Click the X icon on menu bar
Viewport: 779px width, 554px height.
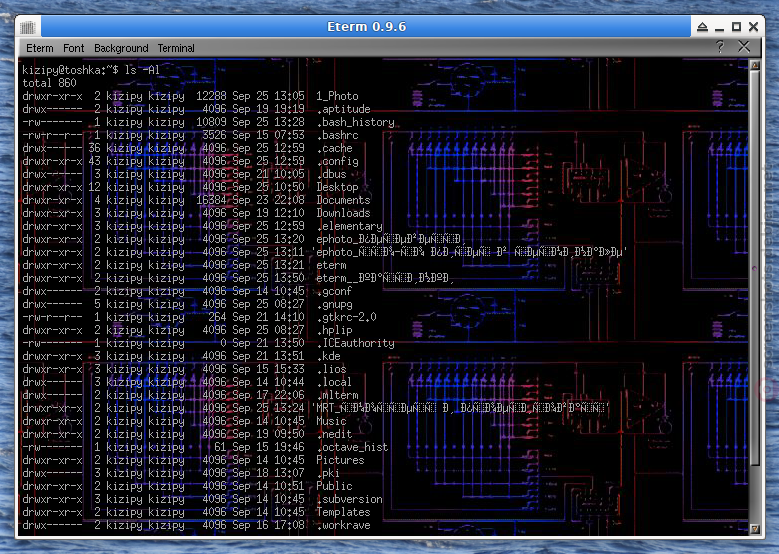(x=744, y=47)
